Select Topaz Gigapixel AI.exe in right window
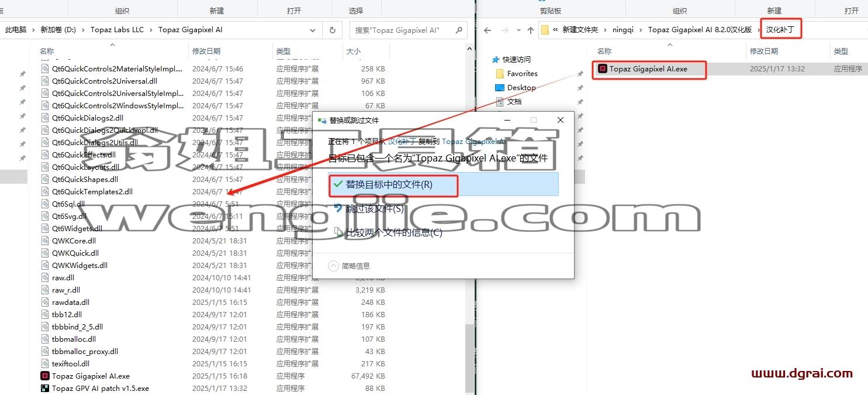This screenshot has width=868, height=395. click(649, 69)
